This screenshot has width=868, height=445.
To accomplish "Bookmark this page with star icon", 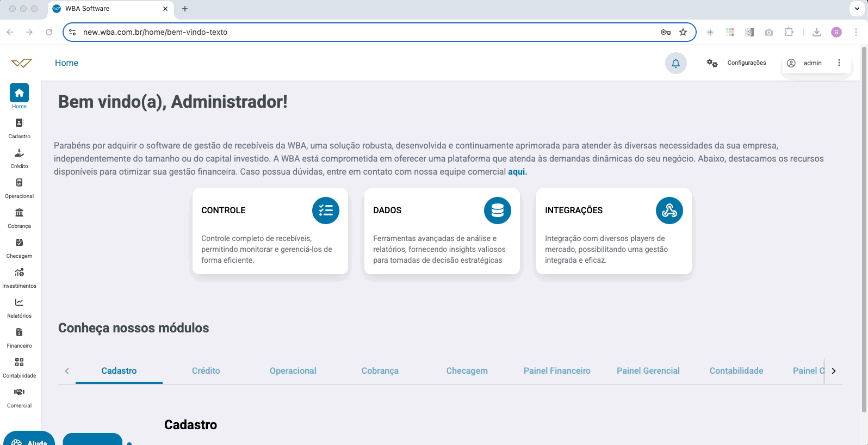I will pos(683,32).
